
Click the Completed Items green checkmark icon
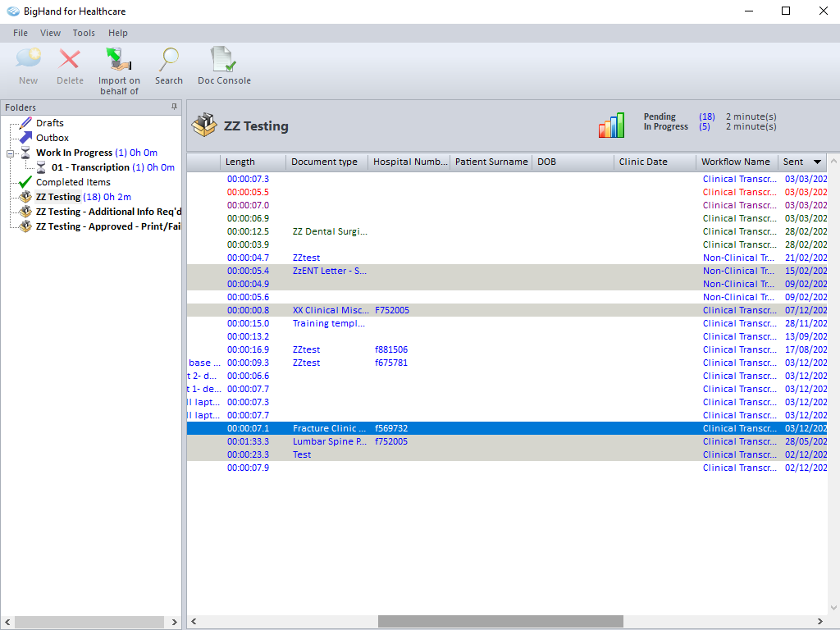[x=25, y=182]
